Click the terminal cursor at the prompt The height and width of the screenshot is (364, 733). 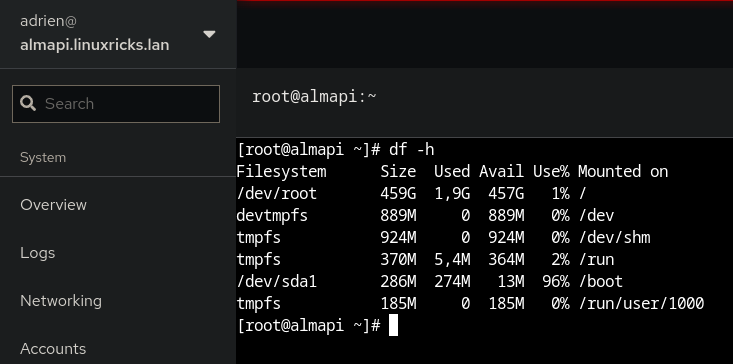pyautogui.click(x=393, y=325)
